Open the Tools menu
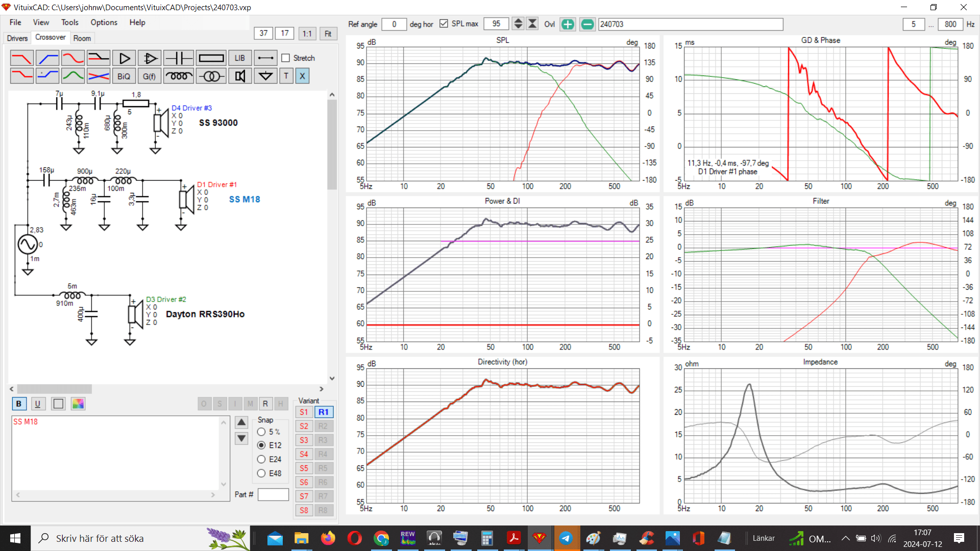This screenshot has width=980, height=551. coord(70,22)
